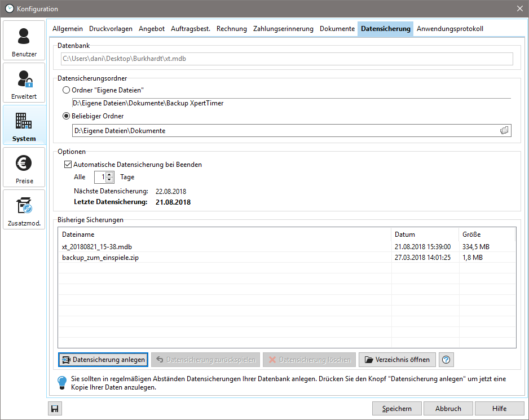Screen dimensions: 529x420
Task: Click the application icon in the title bar
Action: point(8,8)
